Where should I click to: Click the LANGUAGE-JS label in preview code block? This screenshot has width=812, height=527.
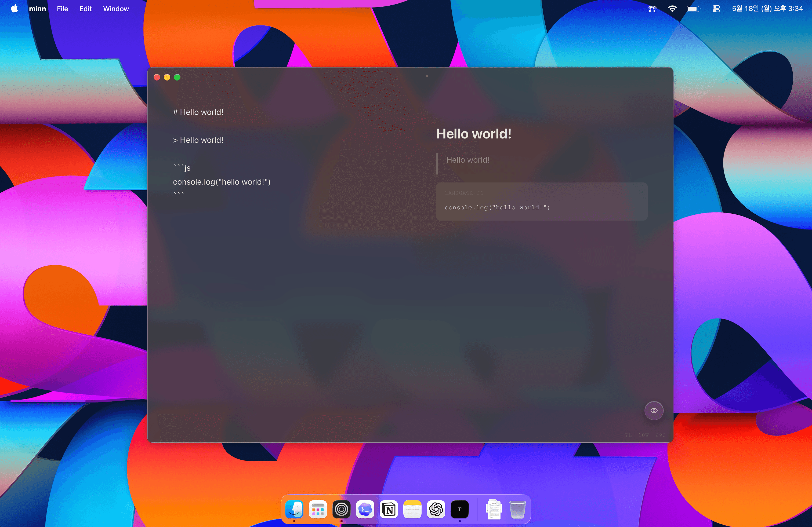(x=464, y=193)
